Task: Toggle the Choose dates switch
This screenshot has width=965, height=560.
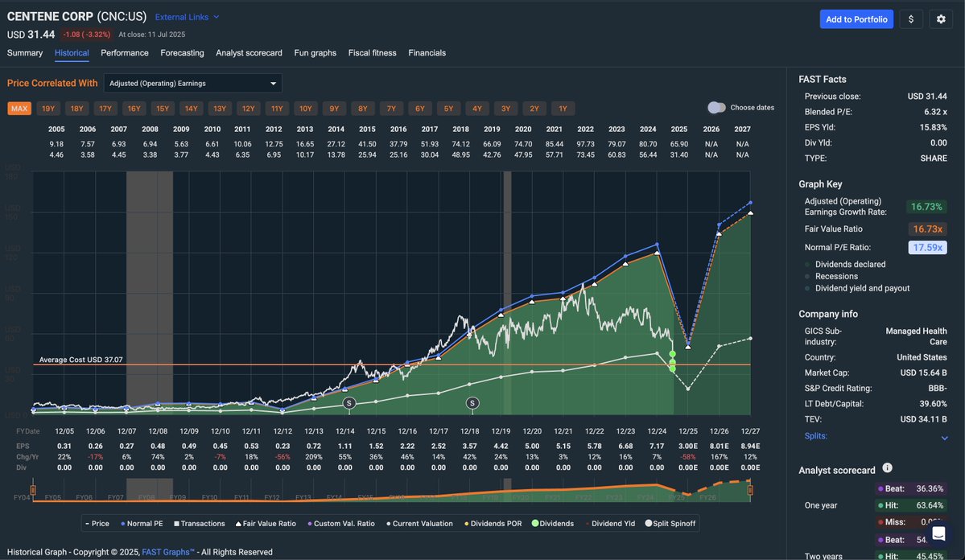Action: click(716, 108)
